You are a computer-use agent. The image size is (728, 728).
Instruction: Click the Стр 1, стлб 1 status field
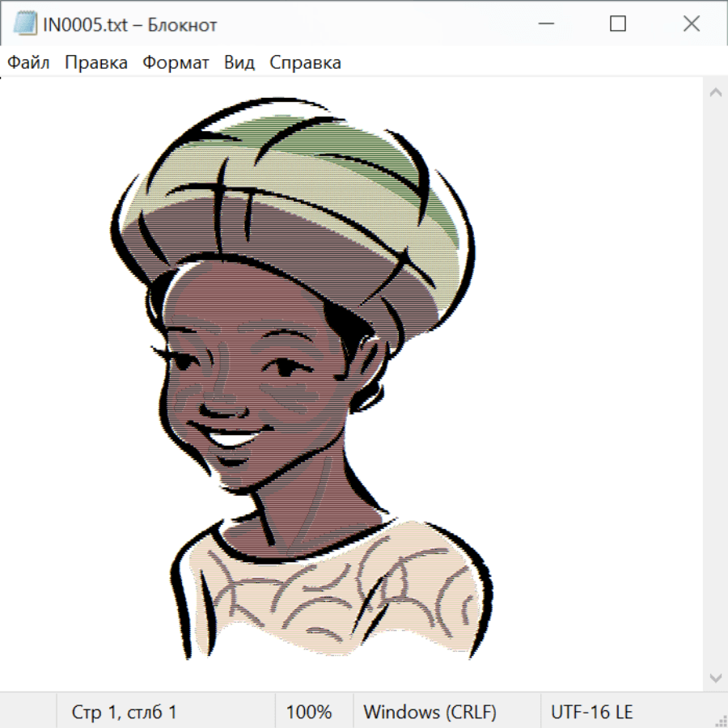click(125, 712)
